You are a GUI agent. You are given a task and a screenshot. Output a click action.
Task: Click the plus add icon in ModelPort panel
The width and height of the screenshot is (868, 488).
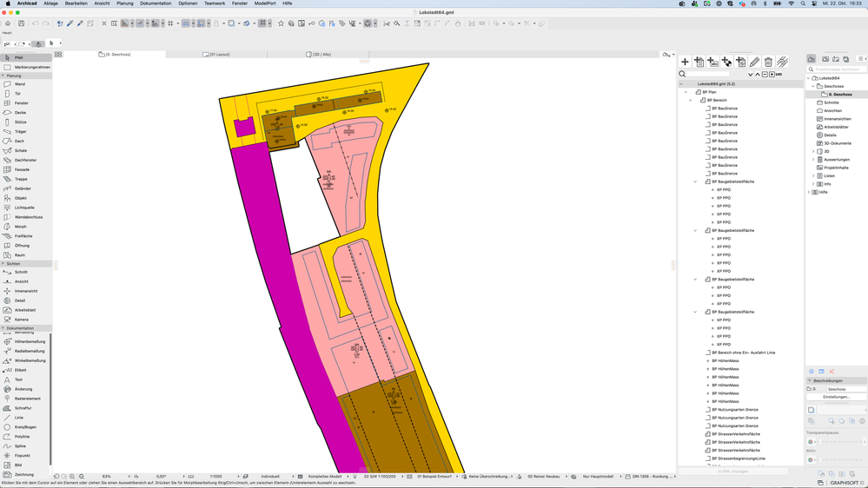(x=685, y=62)
